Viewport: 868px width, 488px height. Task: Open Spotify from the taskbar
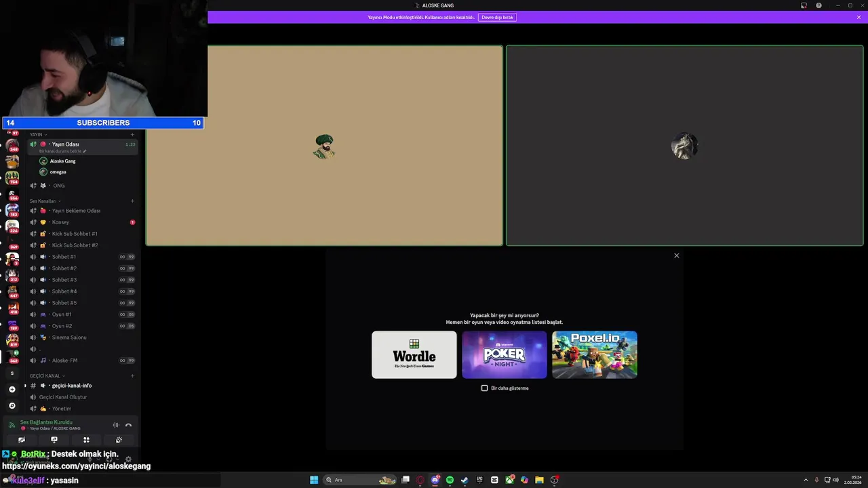point(450,480)
